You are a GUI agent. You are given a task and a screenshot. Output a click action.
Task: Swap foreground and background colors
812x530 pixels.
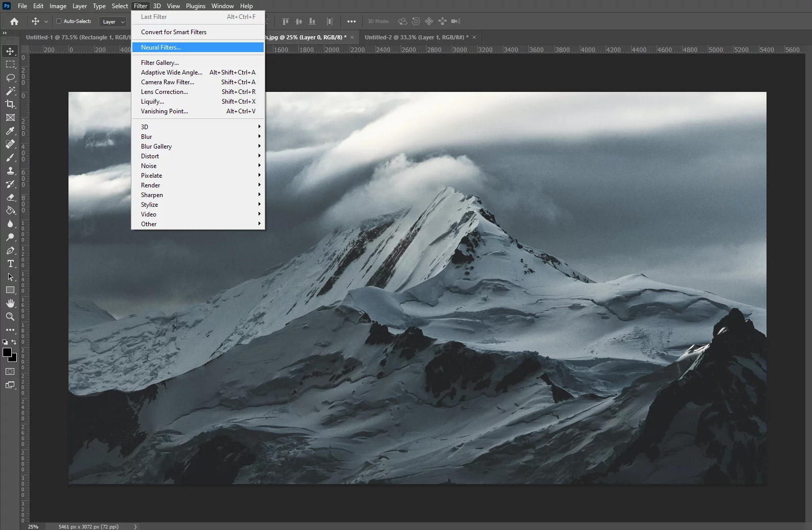coord(14,342)
